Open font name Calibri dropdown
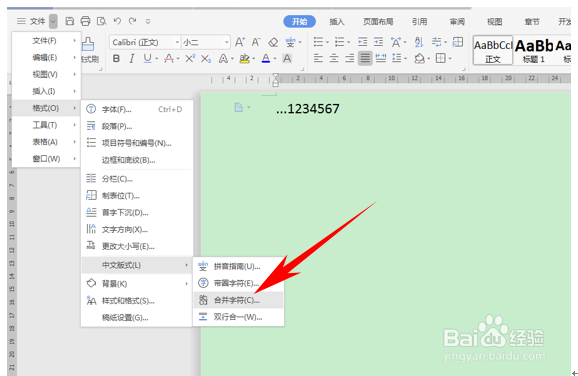 (x=177, y=42)
